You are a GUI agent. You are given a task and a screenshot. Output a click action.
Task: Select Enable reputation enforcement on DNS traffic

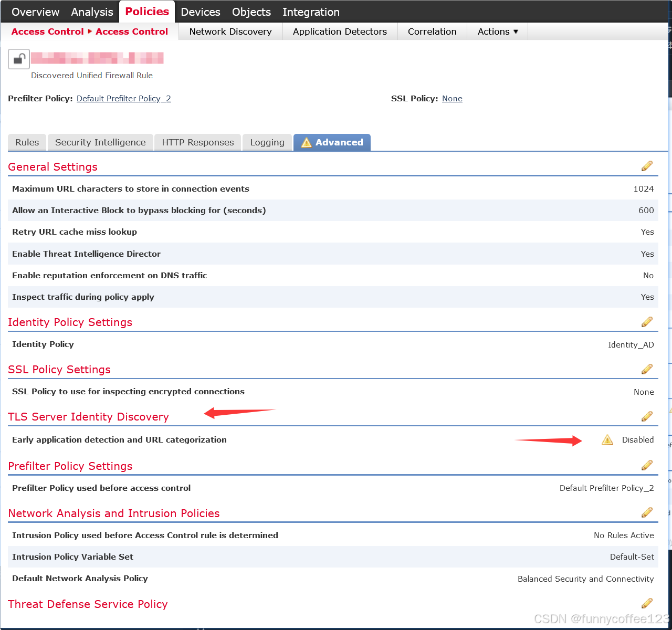pos(333,276)
